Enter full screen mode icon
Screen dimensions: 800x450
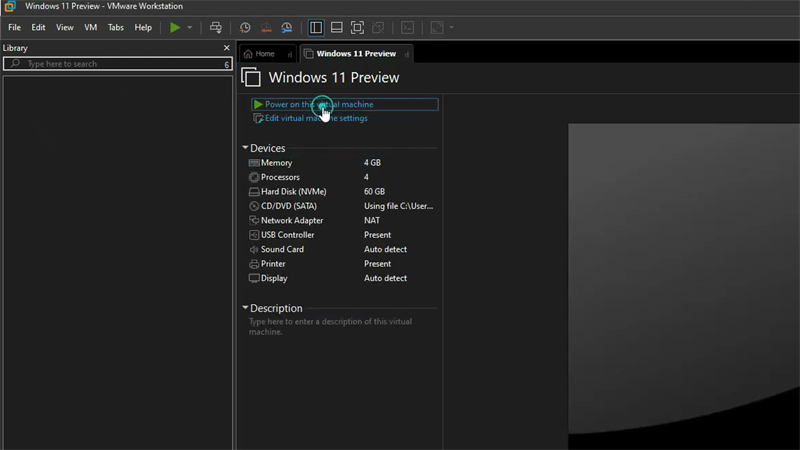click(357, 28)
